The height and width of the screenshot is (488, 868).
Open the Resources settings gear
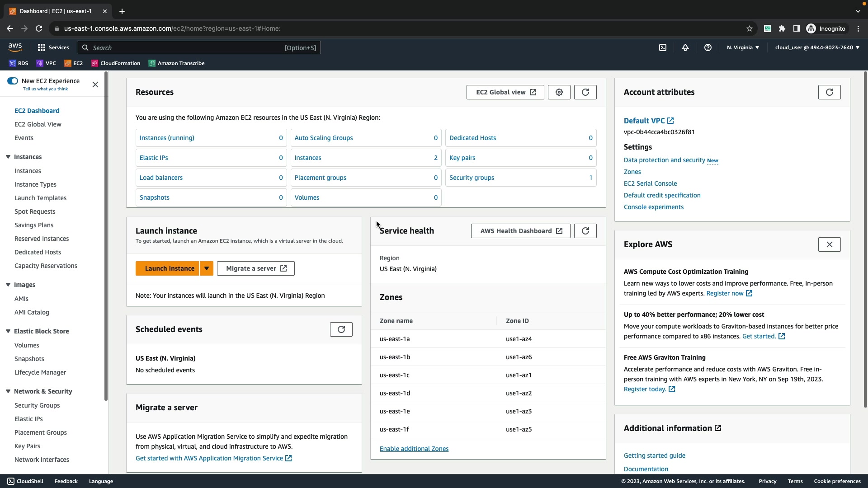tap(559, 92)
